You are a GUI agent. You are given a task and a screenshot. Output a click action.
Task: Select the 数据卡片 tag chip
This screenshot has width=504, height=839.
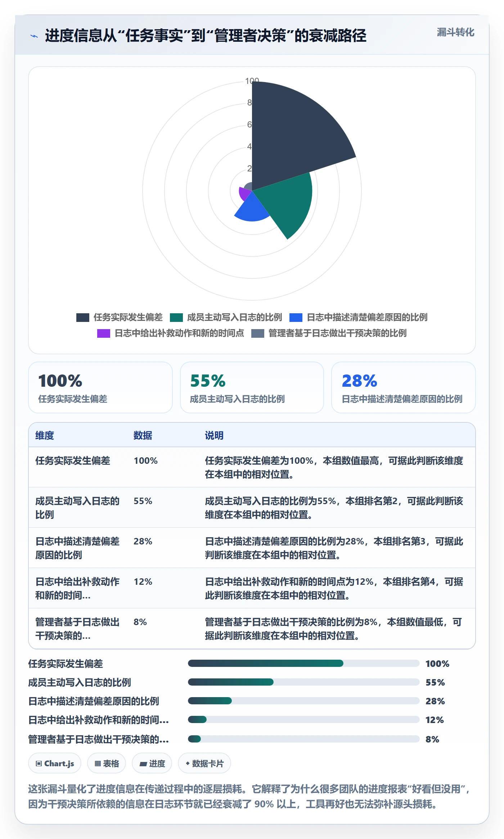(204, 763)
